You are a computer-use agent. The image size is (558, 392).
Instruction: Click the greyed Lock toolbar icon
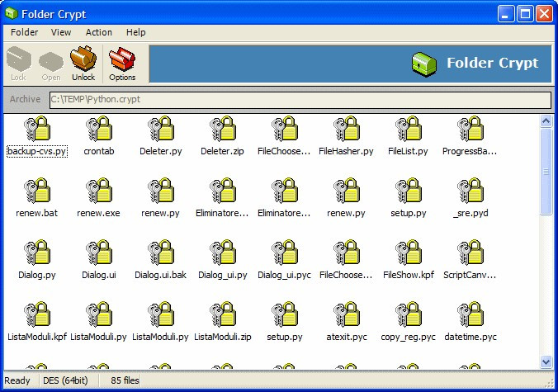pos(18,64)
